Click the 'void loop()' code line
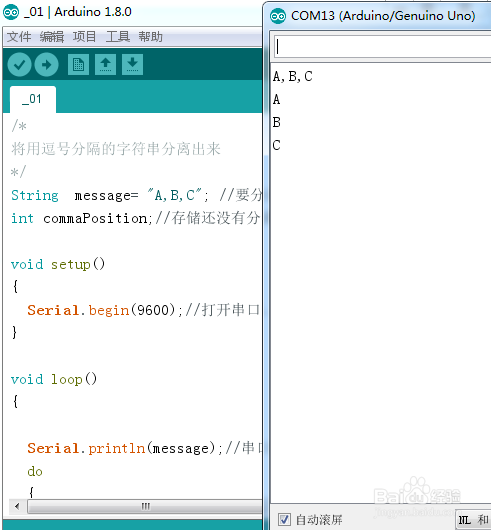491x530 pixels. point(54,379)
